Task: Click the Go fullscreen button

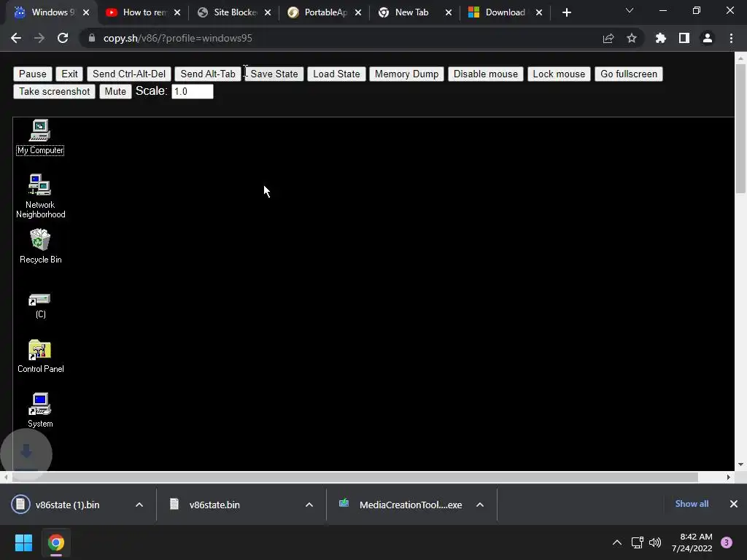Action: coord(628,74)
